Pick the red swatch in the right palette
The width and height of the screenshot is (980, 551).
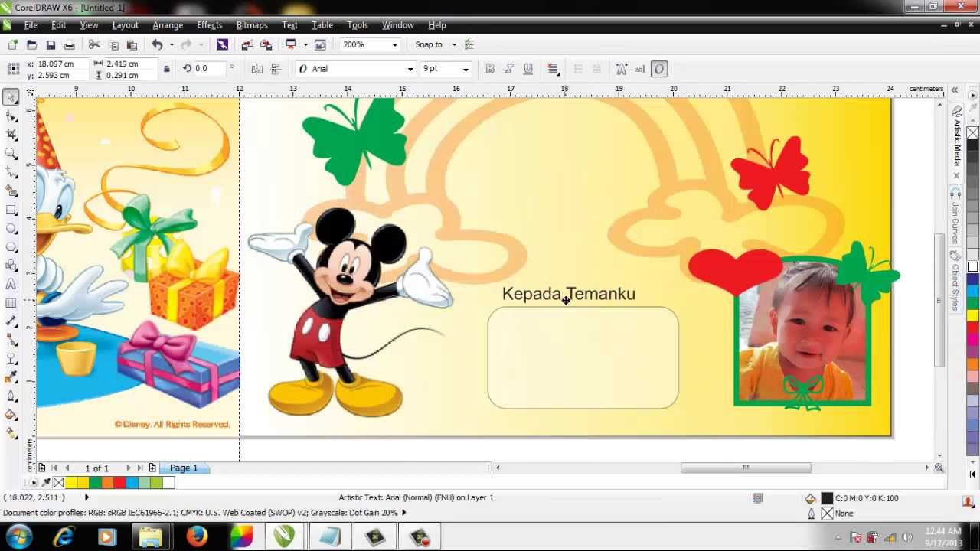(972, 328)
